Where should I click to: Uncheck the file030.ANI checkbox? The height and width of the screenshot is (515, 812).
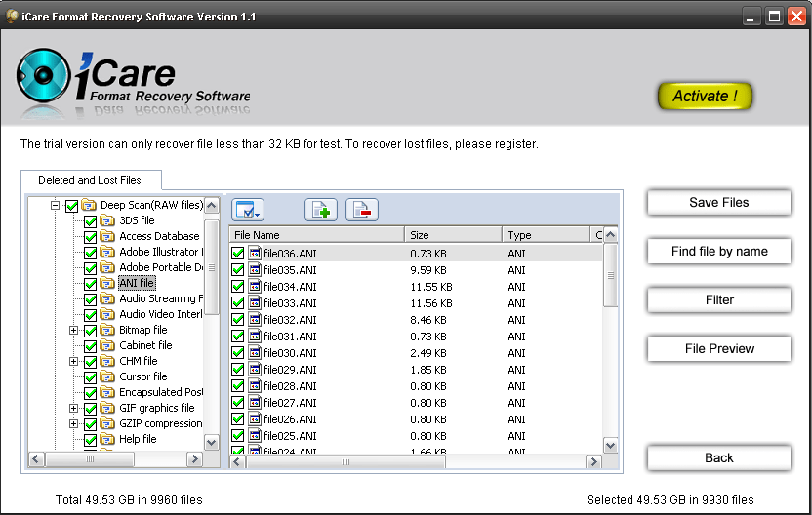tap(238, 352)
